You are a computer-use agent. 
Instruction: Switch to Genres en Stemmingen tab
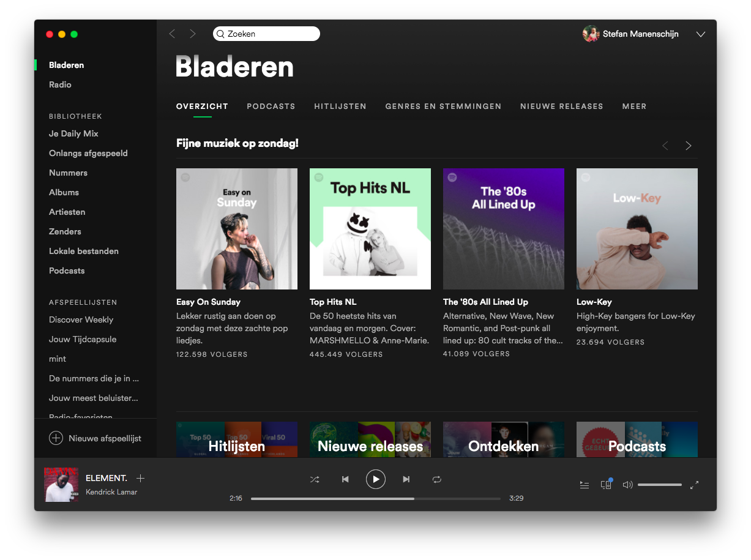pos(443,106)
